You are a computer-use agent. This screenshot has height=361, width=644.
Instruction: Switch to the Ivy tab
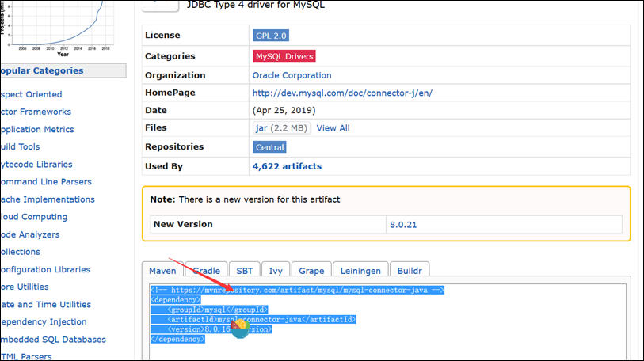[x=276, y=271]
